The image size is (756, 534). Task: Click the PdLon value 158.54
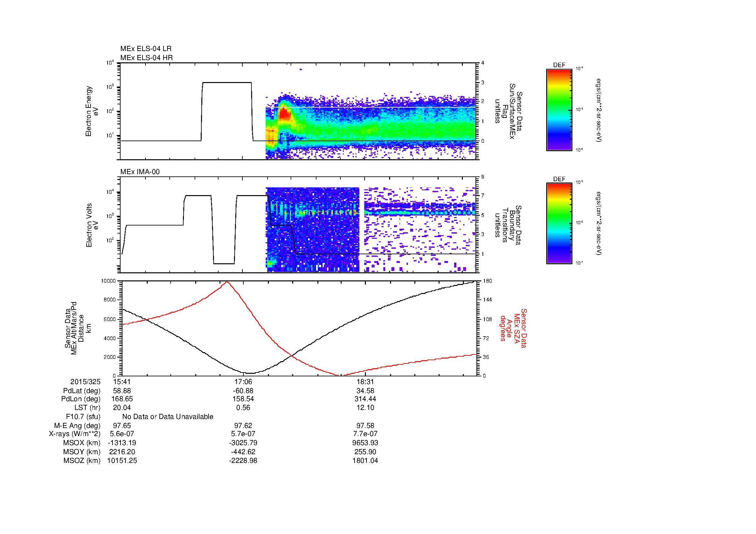tap(243, 399)
